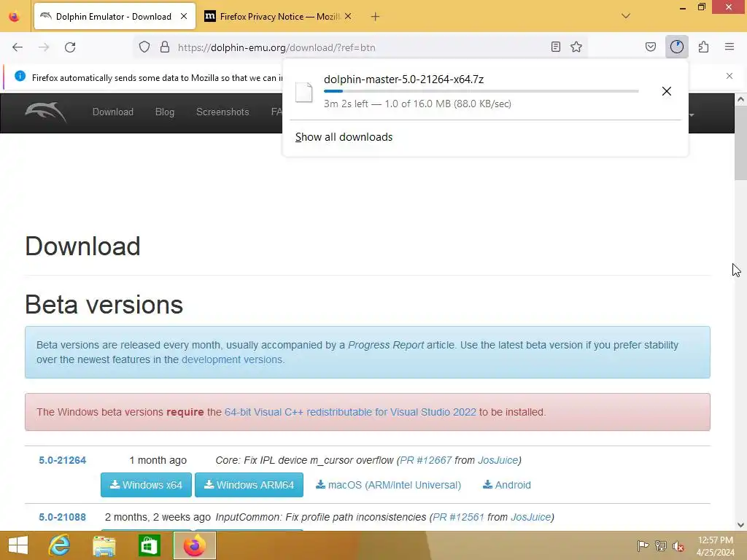Image resolution: width=747 pixels, height=560 pixels.
Task: Open the development versions link
Action: (x=232, y=359)
